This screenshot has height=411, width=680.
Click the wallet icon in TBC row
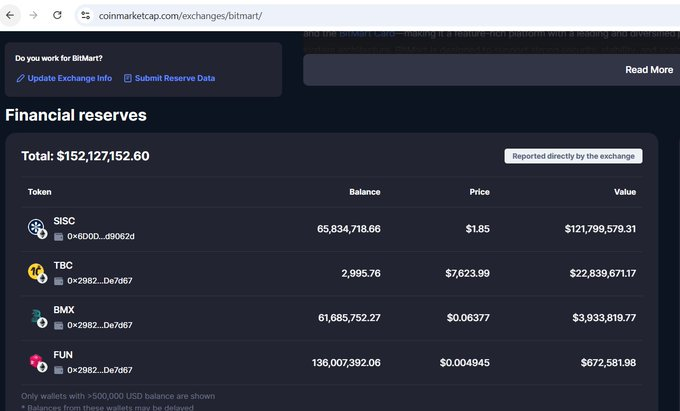[59, 281]
